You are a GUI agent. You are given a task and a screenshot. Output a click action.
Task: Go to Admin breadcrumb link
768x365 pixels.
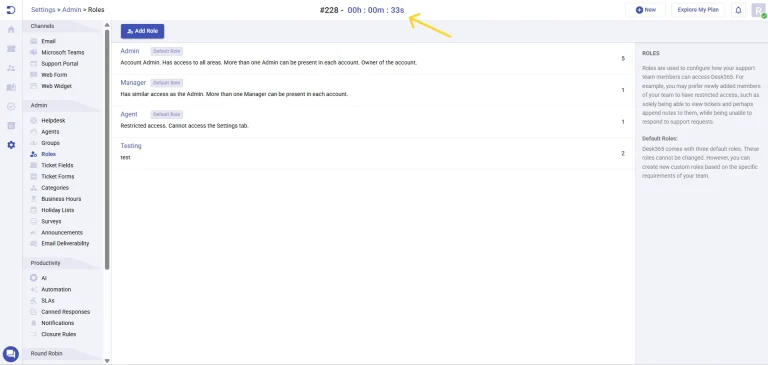click(72, 10)
